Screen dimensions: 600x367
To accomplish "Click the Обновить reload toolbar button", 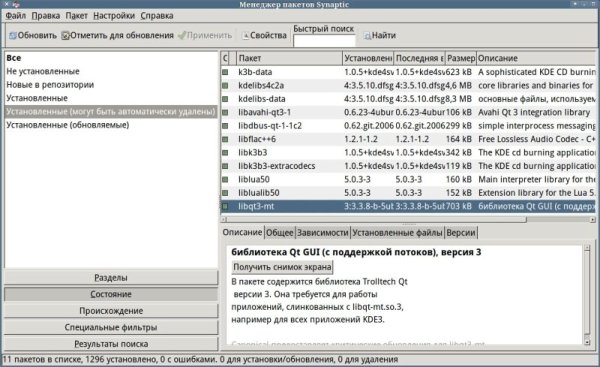I will tap(33, 35).
